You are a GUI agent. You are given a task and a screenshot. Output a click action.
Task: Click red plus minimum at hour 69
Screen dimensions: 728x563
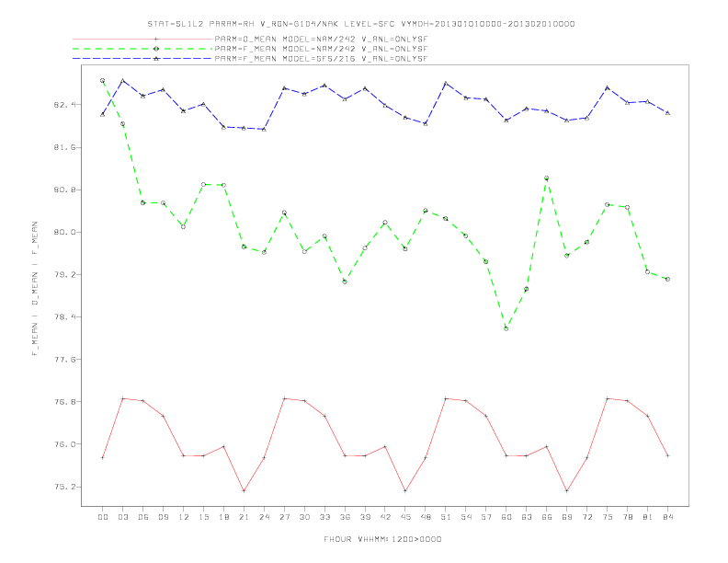567,490
